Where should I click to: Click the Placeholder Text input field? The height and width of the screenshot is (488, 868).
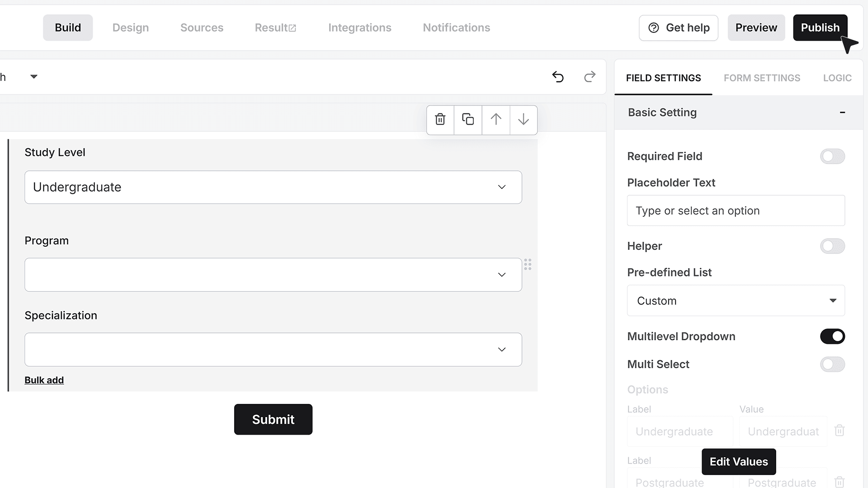[736, 211]
